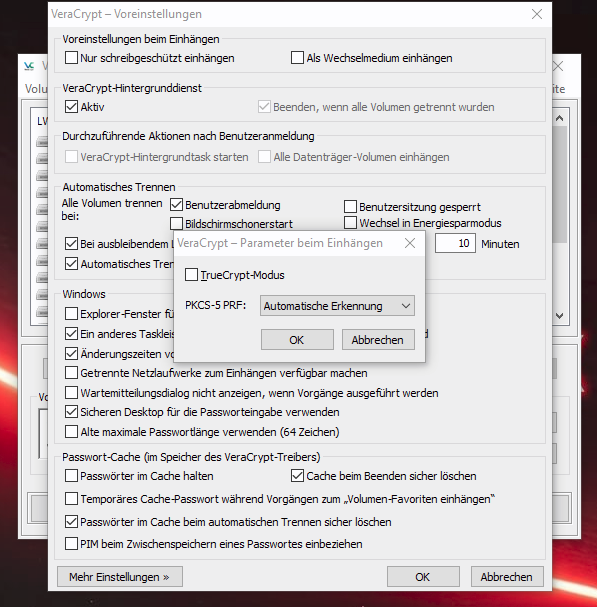Click Abbrechen in the Parameter beim Einhängen dialog
Viewport: 597px width, 607px height.
click(x=378, y=340)
